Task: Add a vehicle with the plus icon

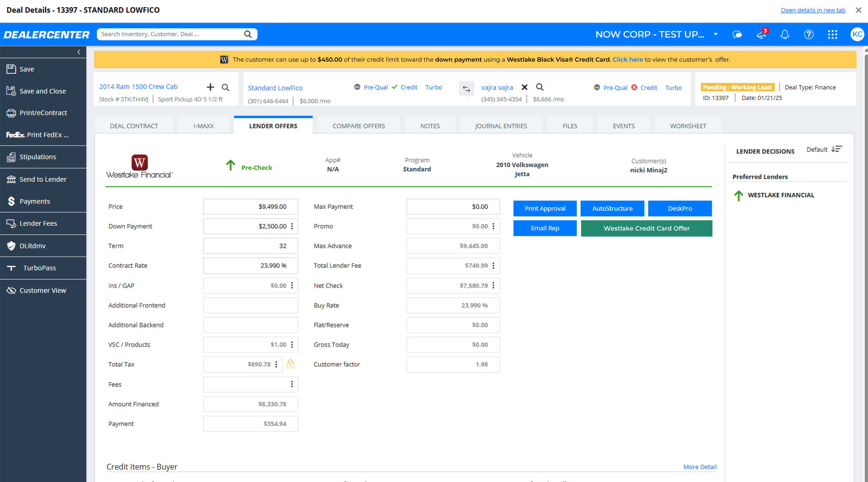Action: click(210, 87)
